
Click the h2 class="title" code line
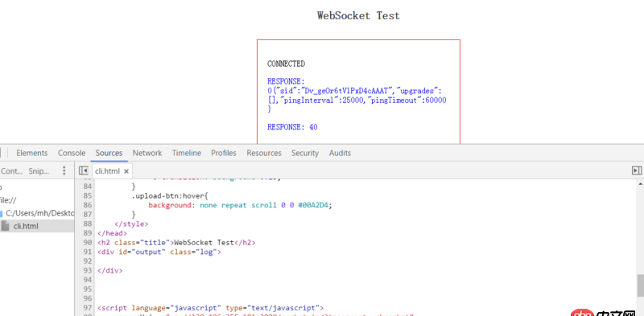click(176, 243)
